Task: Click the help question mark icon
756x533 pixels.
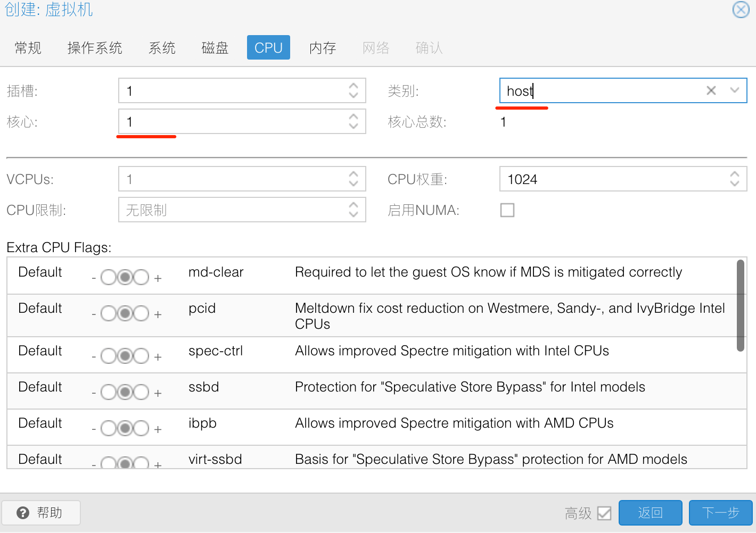Action: click(x=23, y=513)
